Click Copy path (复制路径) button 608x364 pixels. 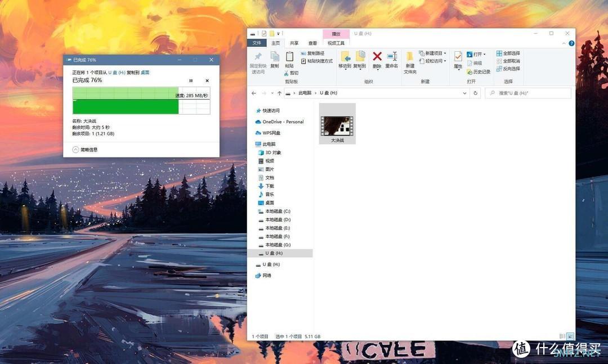tap(312, 53)
